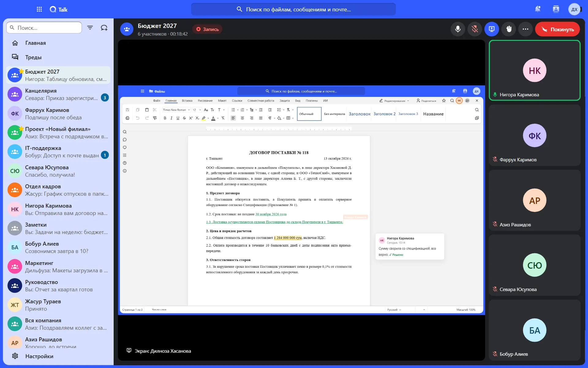Viewport: 588px width, 368px height.
Task: Start a new conversation icon
Action: pos(104,28)
